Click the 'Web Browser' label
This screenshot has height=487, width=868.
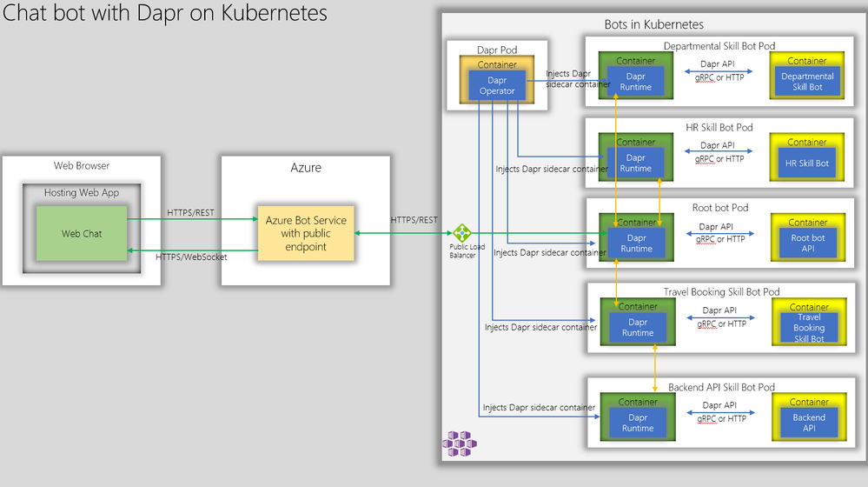click(82, 165)
